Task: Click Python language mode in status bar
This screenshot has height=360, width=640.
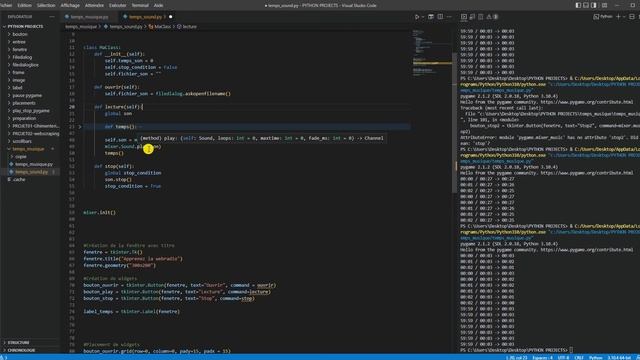Action: pos(596,358)
